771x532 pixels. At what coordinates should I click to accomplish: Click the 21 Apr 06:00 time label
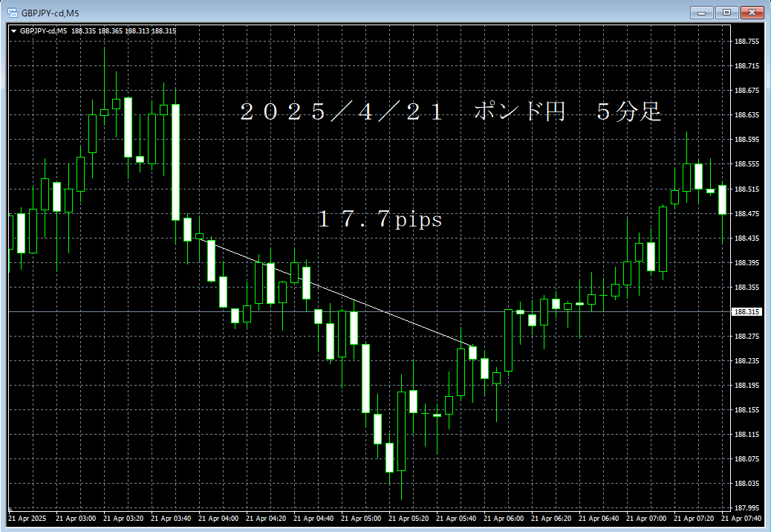click(x=504, y=518)
